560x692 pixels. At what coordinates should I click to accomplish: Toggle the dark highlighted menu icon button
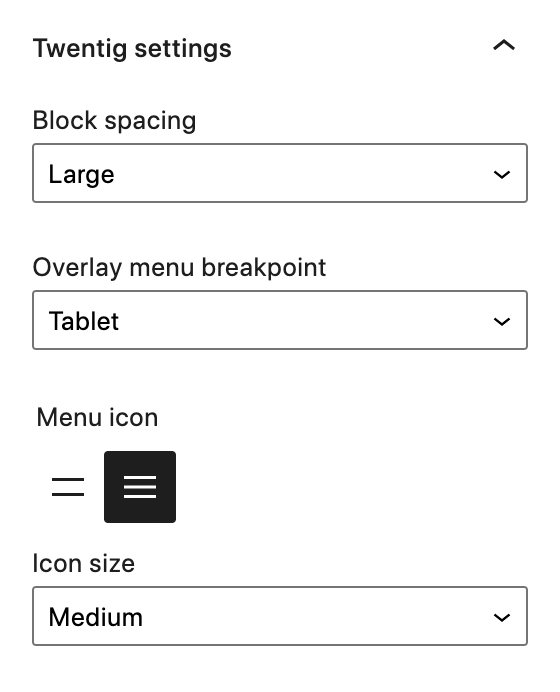coord(140,487)
